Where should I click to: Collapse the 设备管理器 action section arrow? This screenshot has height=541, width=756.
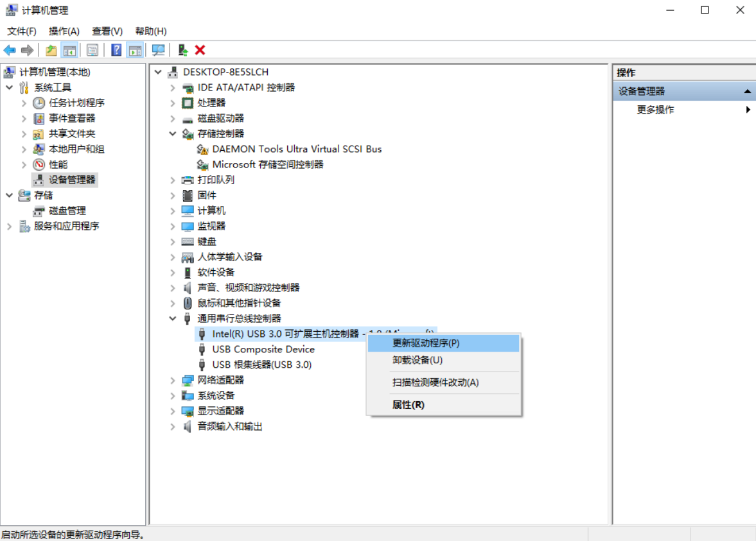[x=747, y=91]
